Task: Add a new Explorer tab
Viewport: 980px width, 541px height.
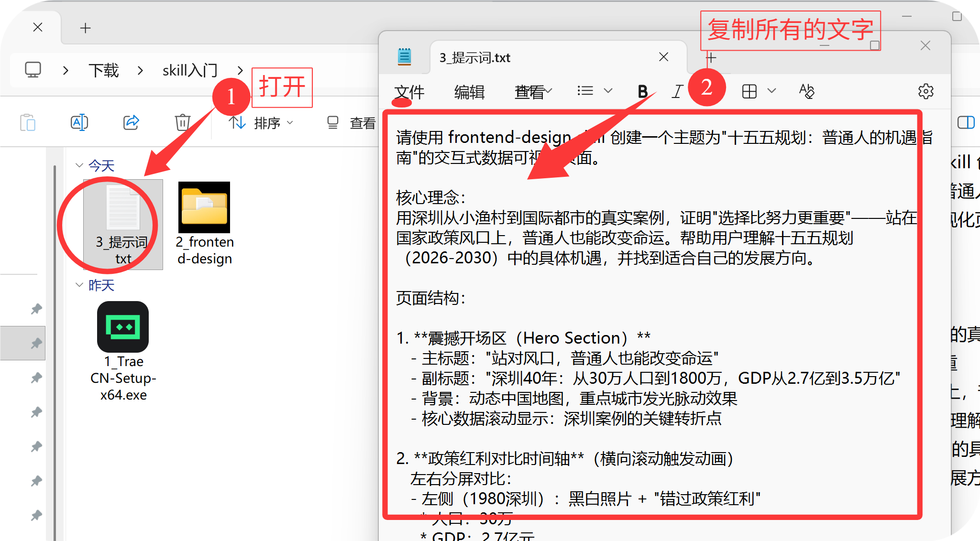Action: click(85, 28)
